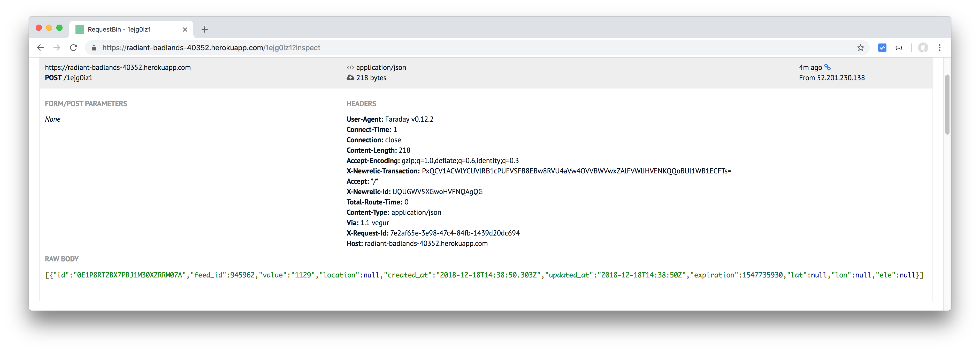
Task: Click the application/json code icon
Action: pos(350,68)
